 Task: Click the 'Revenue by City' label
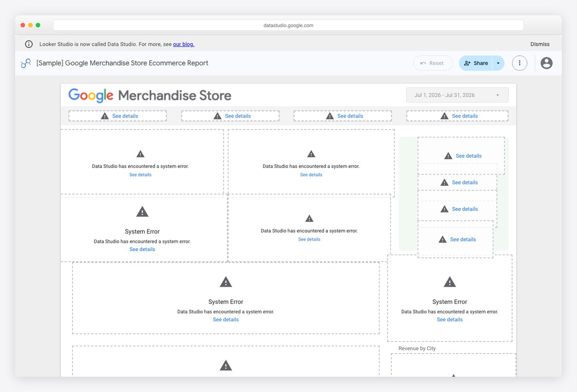417,348
